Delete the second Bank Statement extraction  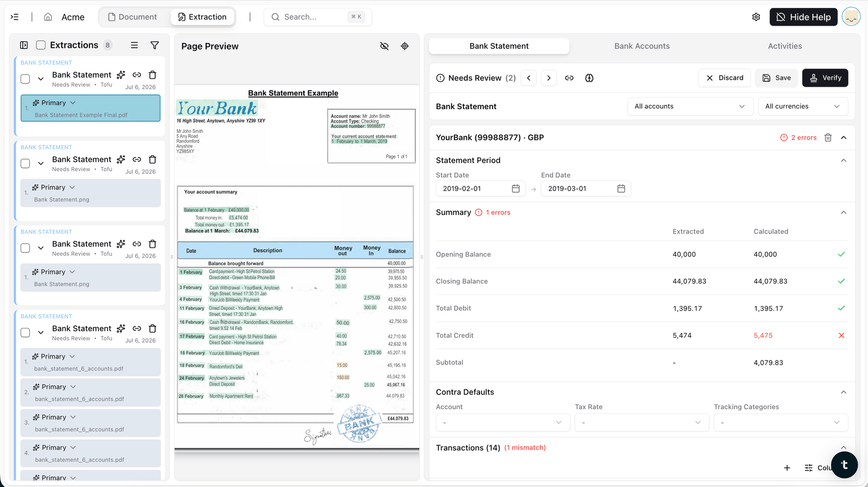coord(152,159)
